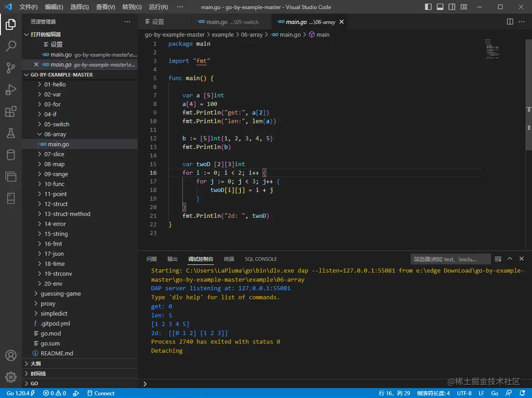Toggle the primary sidebar layout button
The width and height of the screenshot is (532, 398).
click(x=428, y=7)
